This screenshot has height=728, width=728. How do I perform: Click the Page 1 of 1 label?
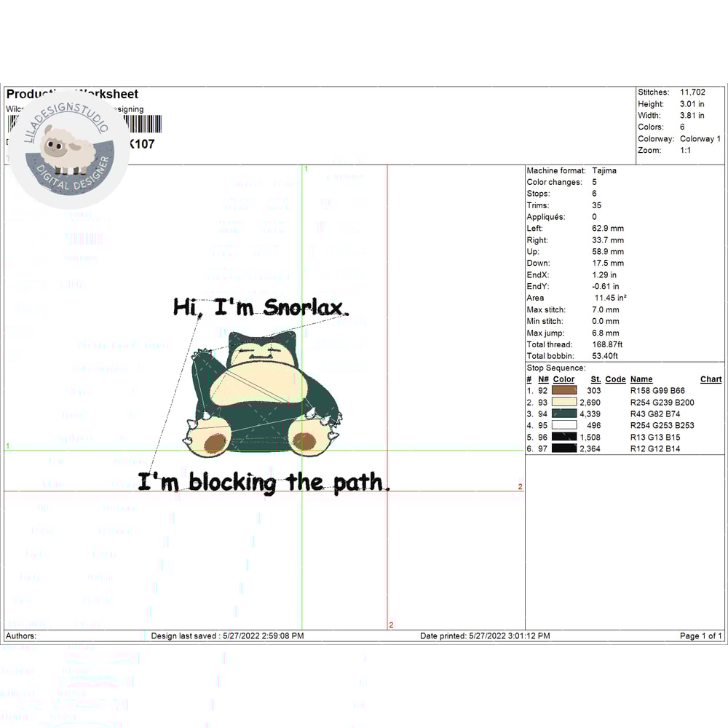pyautogui.click(x=701, y=636)
